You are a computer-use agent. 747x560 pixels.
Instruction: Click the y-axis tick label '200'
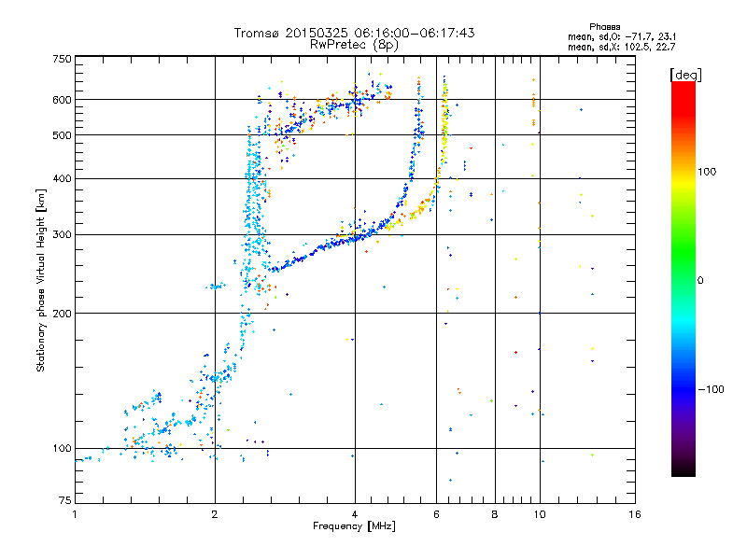pyautogui.click(x=62, y=314)
